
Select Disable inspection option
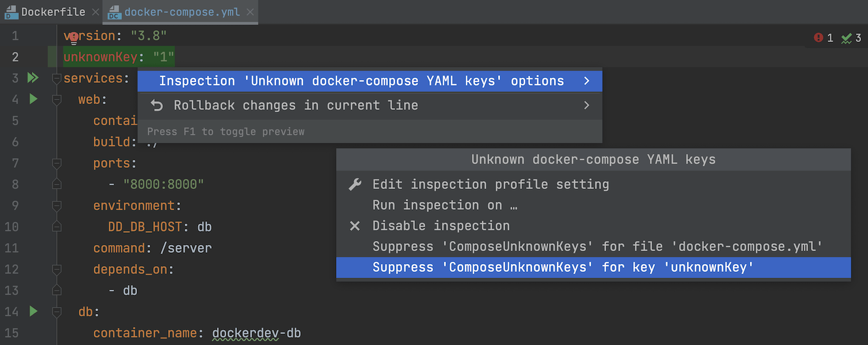(441, 226)
